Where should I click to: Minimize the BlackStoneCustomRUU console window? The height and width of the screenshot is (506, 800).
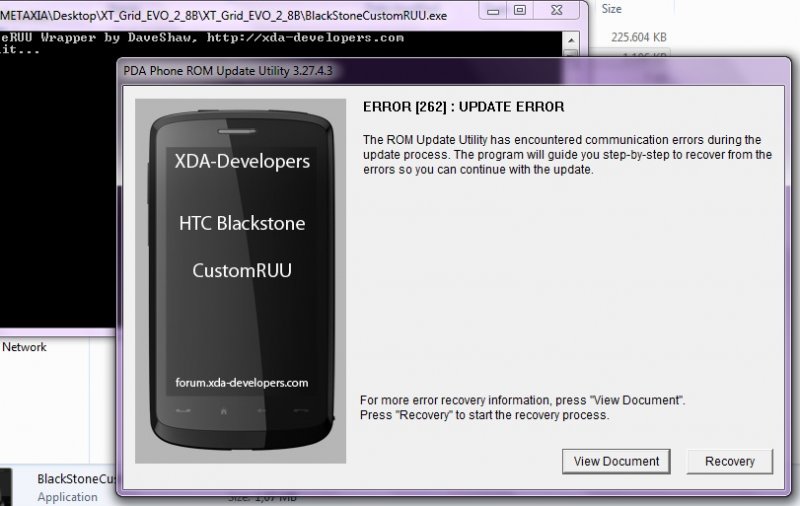coord(493,11)
